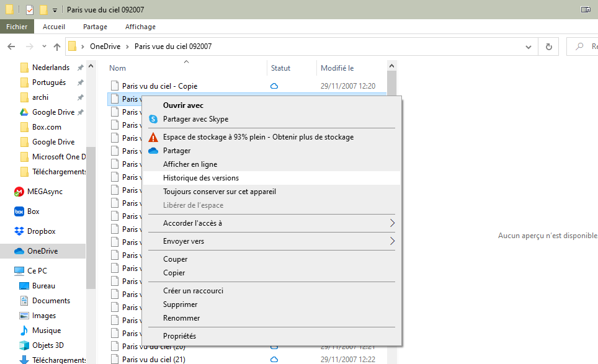Open the recent locations dropdown arrow
The width and height of the screenshot is (598, 364).
point(44,47)
